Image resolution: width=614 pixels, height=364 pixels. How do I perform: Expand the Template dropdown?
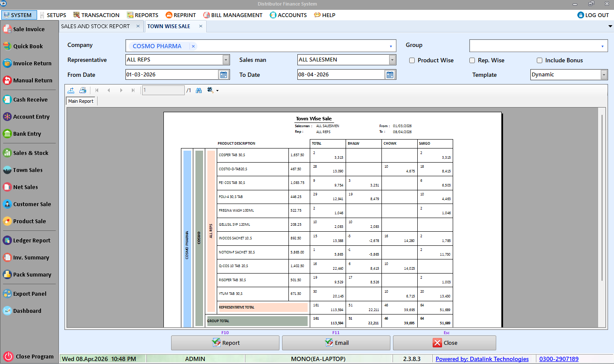click(604, 75)
